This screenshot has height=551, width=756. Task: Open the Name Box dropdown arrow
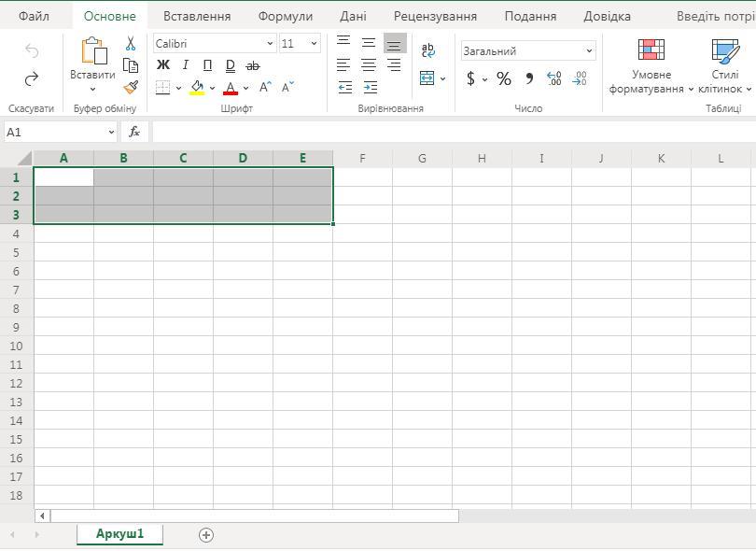click(x=111, y=132)
